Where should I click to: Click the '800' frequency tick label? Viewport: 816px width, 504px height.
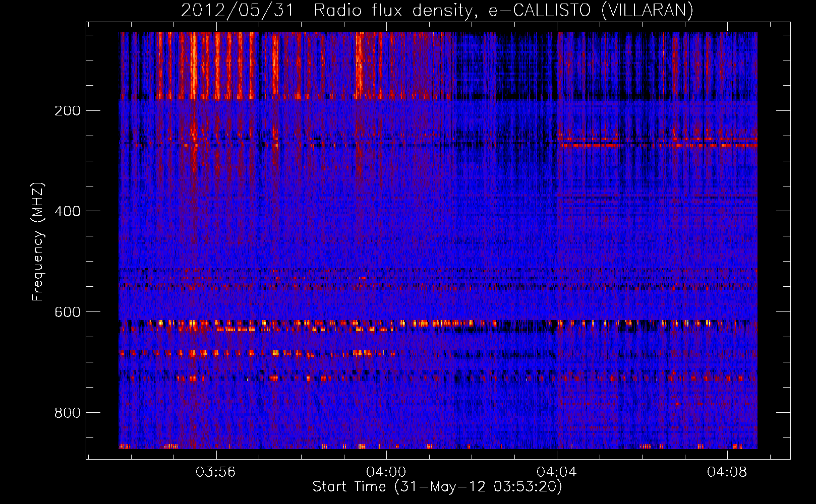point(68,413)
